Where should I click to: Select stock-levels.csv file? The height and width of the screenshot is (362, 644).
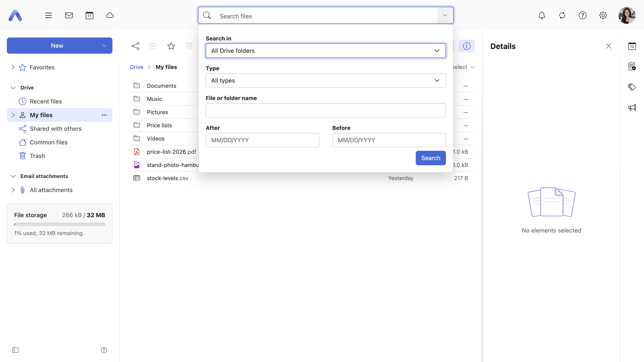[168, 178]
